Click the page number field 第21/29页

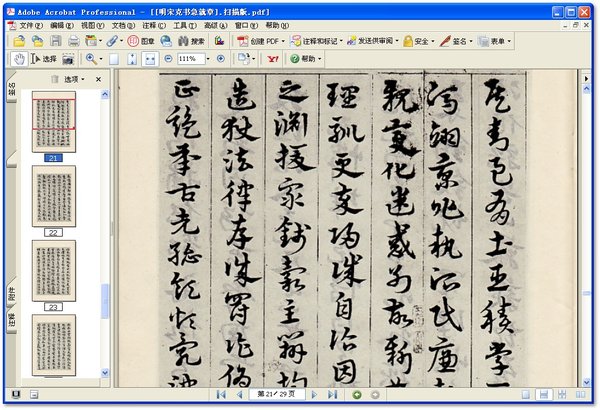click(277, 394)
